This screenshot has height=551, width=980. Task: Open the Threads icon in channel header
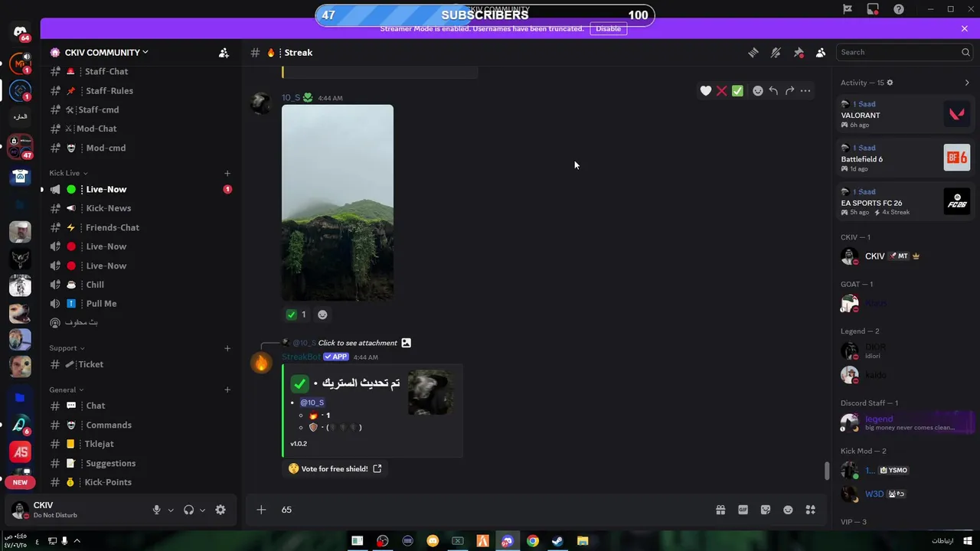pos(753,53)
